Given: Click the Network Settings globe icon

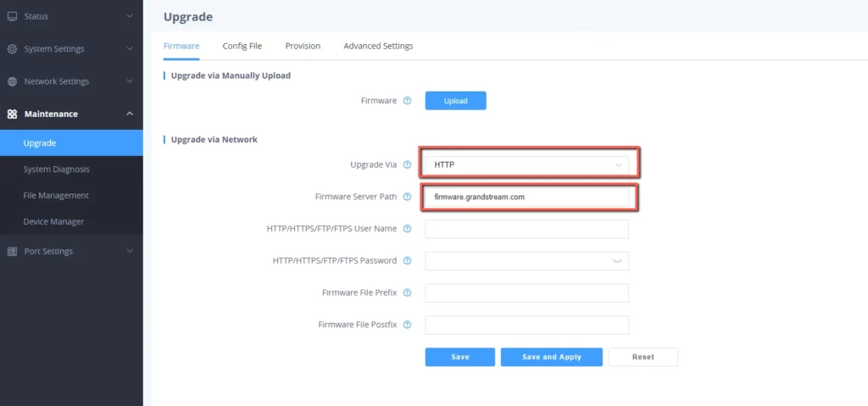Looking at the screenshot, I should 12,81.
